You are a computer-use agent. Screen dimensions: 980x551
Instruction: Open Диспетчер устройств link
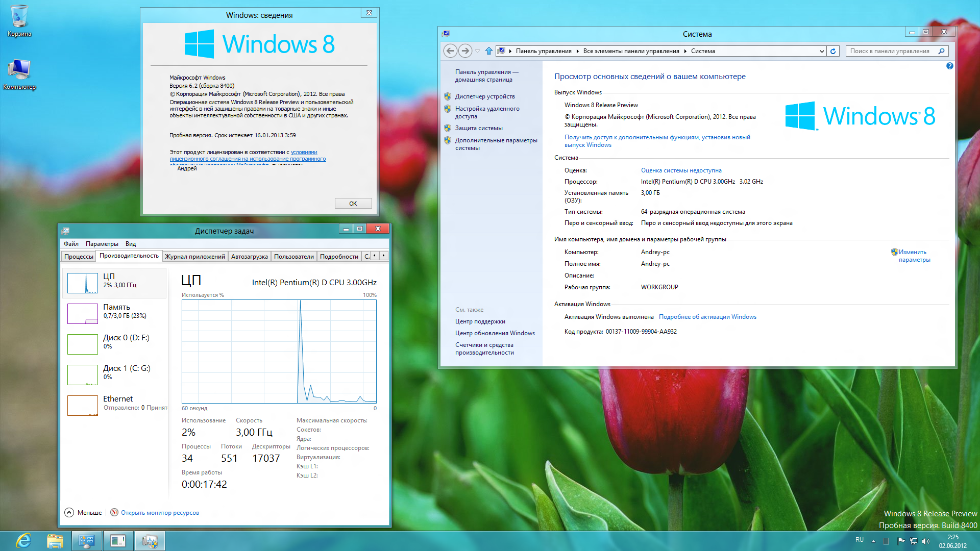(x=485, y=96)
